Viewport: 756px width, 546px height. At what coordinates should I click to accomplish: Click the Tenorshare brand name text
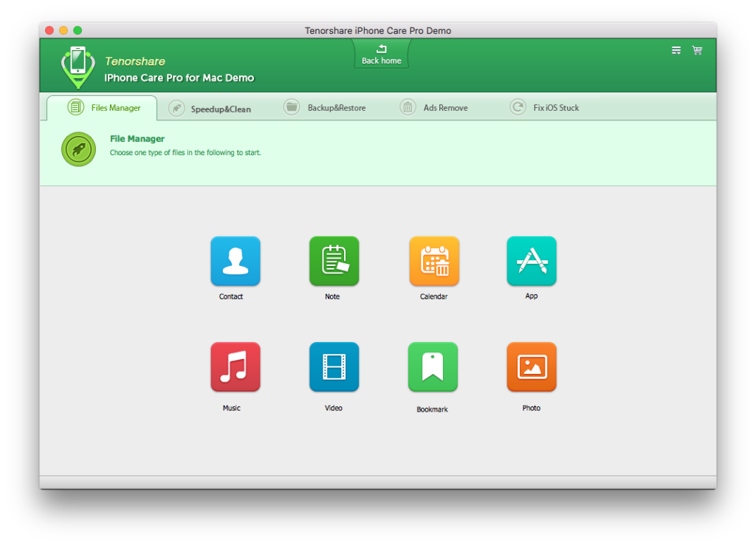135,61
